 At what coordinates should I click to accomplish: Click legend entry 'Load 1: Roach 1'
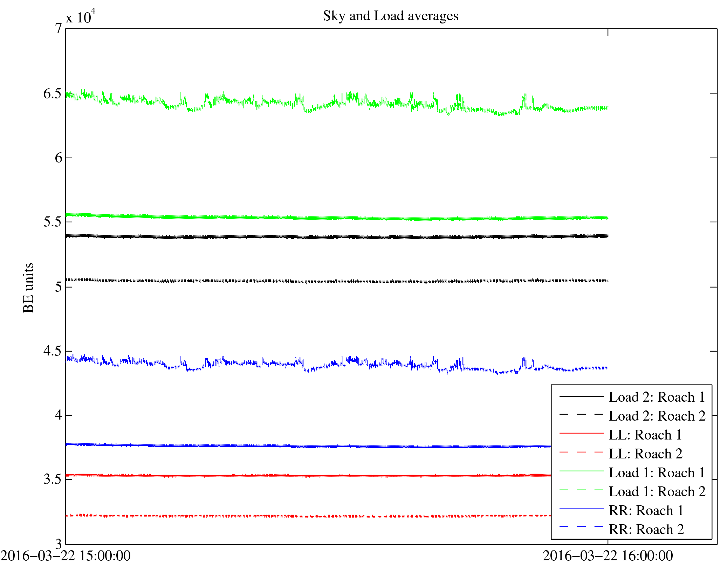click(x=657, y=473)
